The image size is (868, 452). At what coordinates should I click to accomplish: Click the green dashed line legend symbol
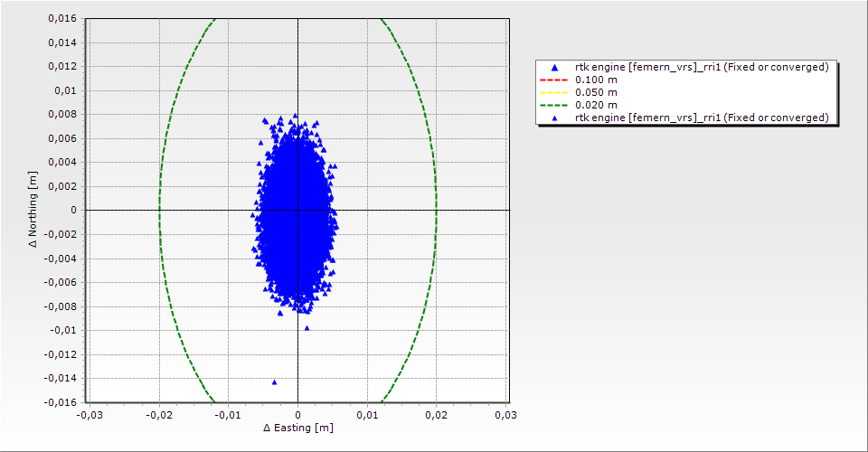point(555,106)
